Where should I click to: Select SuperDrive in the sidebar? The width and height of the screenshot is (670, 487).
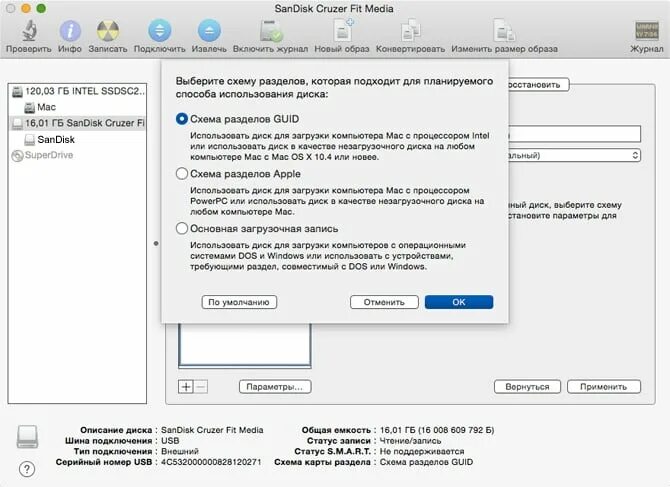[x=77, y=155]
